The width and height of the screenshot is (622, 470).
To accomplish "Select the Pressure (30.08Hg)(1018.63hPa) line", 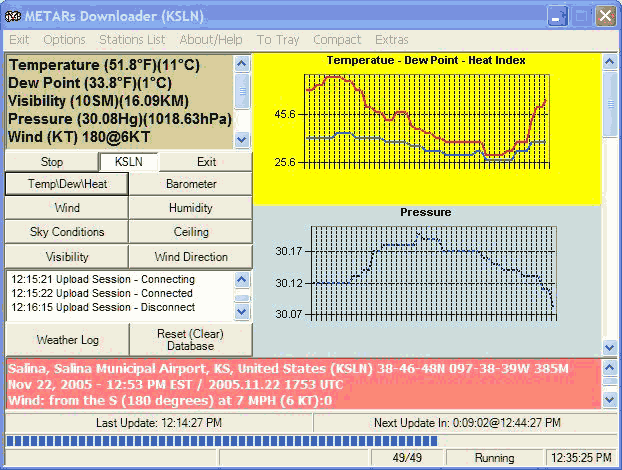I will [120, 119].
